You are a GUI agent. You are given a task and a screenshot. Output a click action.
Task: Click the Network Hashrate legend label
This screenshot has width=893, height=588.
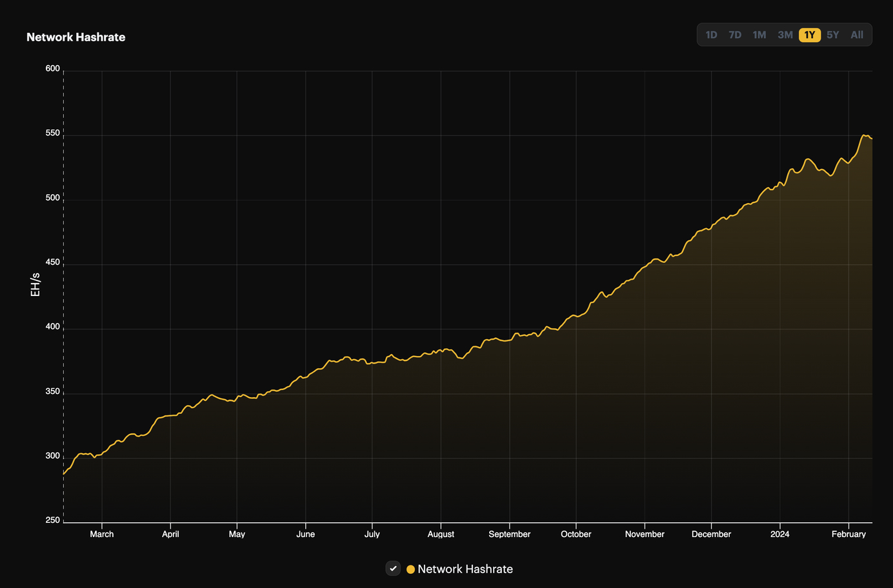(x=466, y=569)
